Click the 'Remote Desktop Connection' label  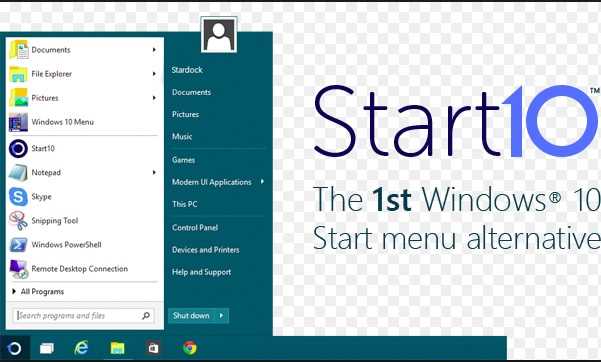(80, 269)
